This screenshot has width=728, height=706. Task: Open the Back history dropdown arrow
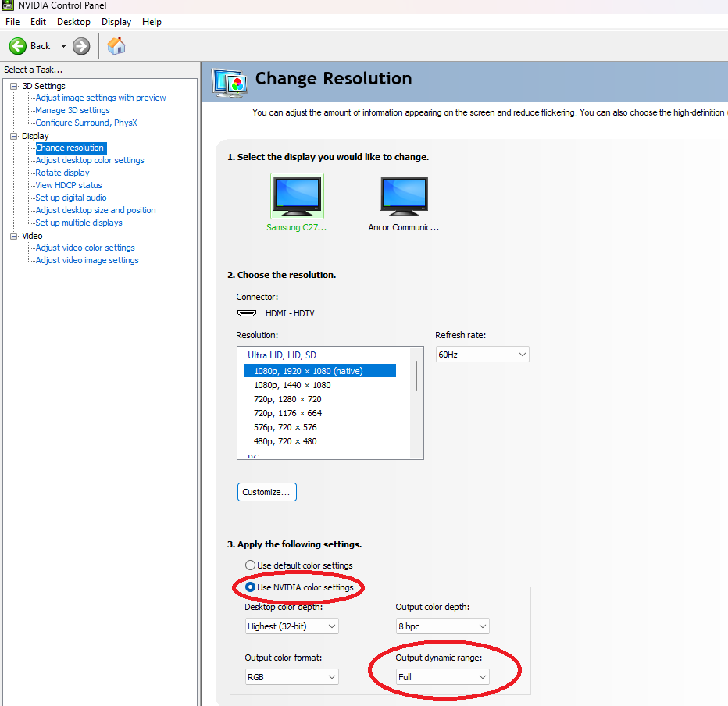pyautogui.click(x=63, y=46)
